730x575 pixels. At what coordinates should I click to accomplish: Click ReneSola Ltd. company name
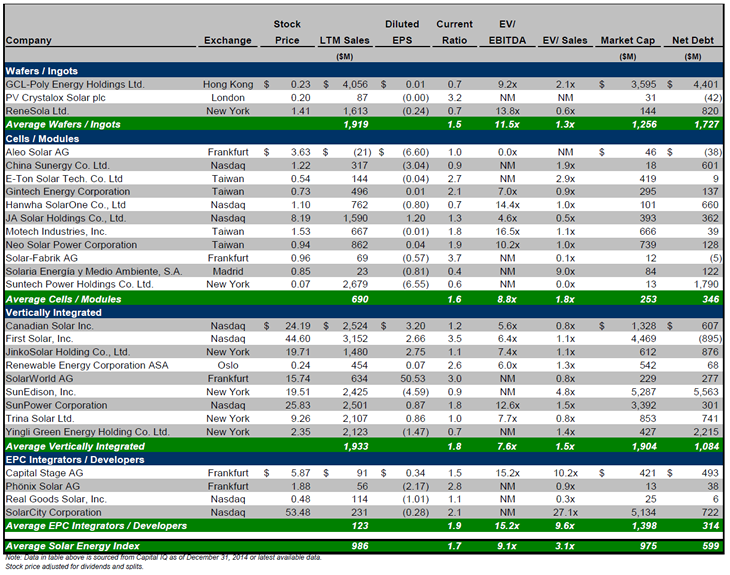tap(37, 111)
